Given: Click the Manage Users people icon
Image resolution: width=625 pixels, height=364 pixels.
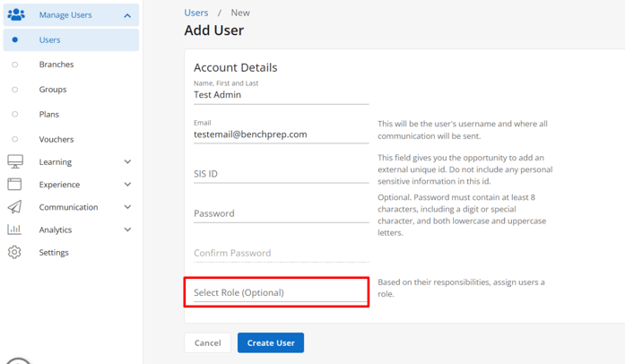Looking at the screenshot, I should click(16, 14).
